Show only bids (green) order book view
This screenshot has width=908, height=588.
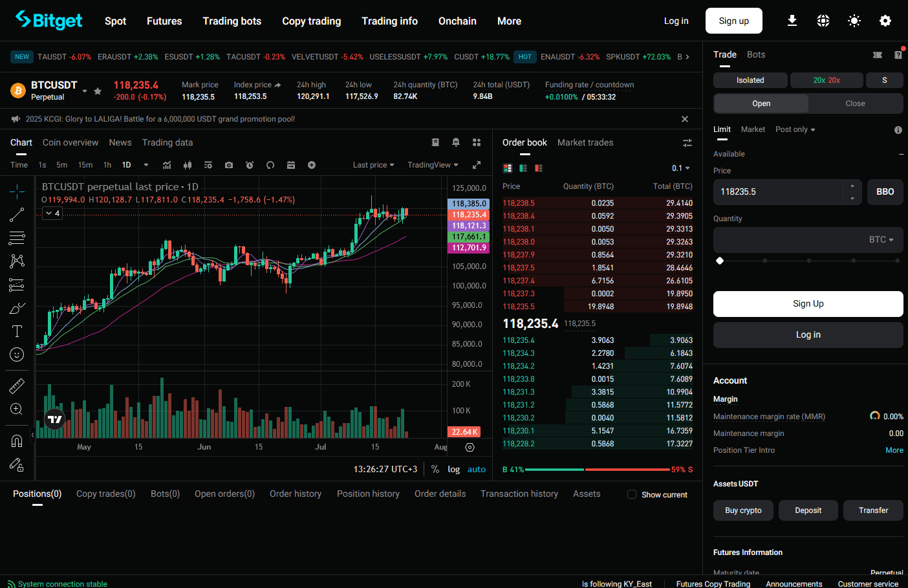523,168
